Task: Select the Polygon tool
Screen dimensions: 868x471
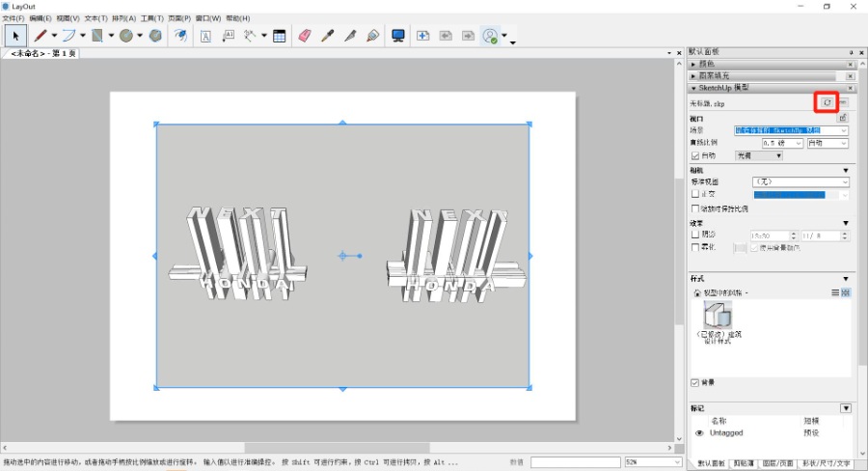Action: [155, 36]
